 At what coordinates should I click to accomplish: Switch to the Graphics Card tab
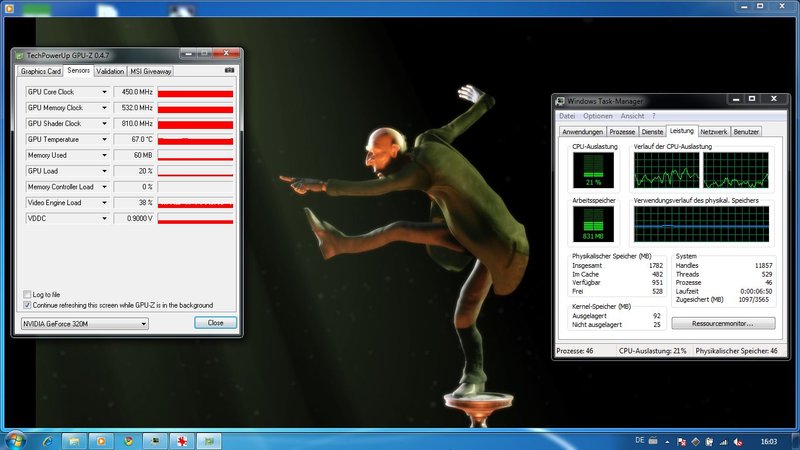pos(40,71)
